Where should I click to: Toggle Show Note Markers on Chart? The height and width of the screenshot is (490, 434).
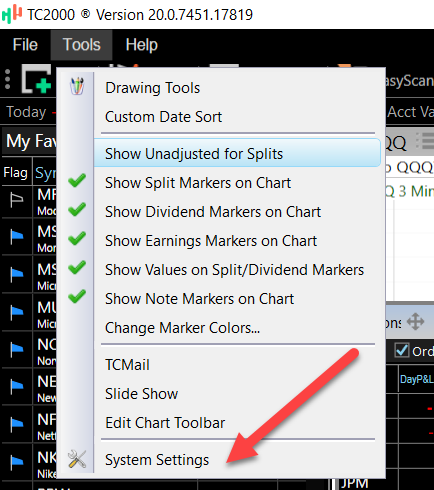coord(199,299)
